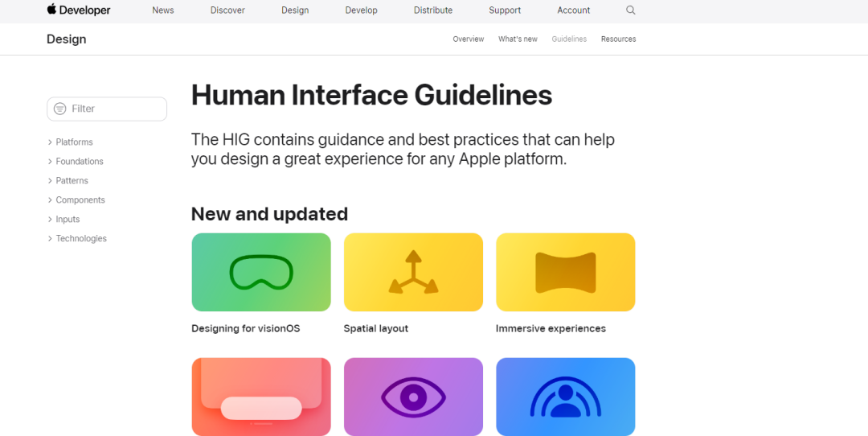This screenshot has height=436, width=868.
Task: Open the Distribute menu
Action: 433,10
